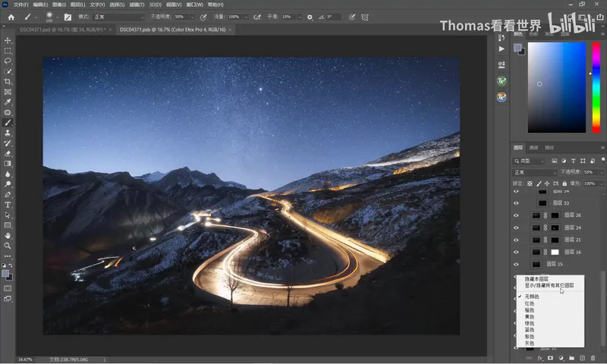Select the Eyedropper tool

(x=8, y=102)
